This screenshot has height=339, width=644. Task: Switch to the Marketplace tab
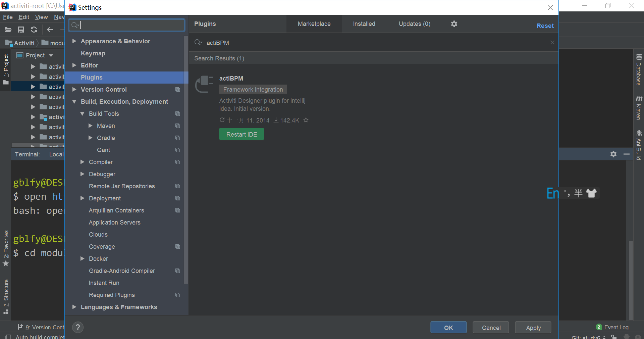pyautogui.click(x=314, y=24)
